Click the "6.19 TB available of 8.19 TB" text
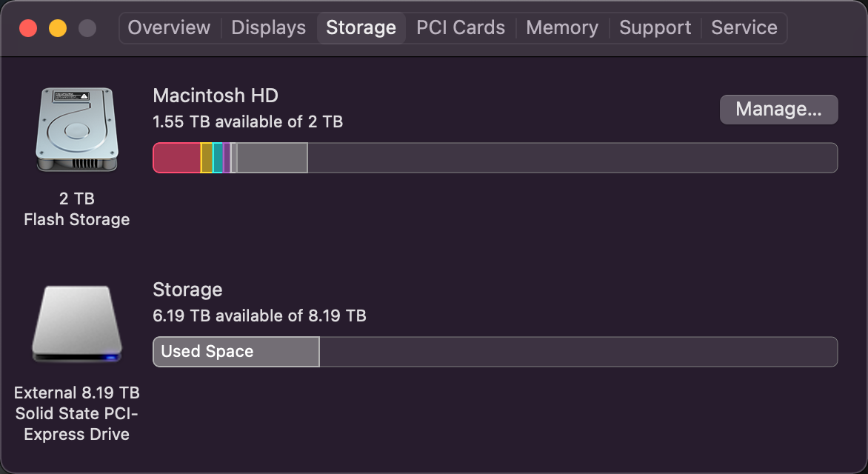Image resolution: width=868 pixels, height=474 pixels. click(259, 316)
